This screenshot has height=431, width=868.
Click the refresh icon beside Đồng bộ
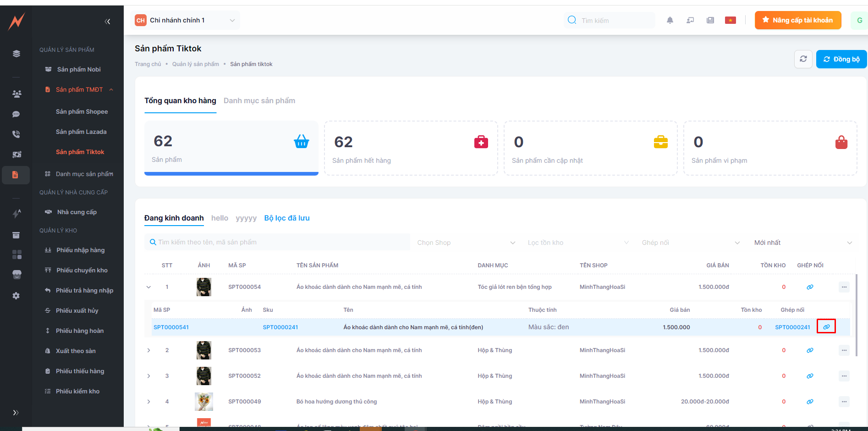point(803,59)
